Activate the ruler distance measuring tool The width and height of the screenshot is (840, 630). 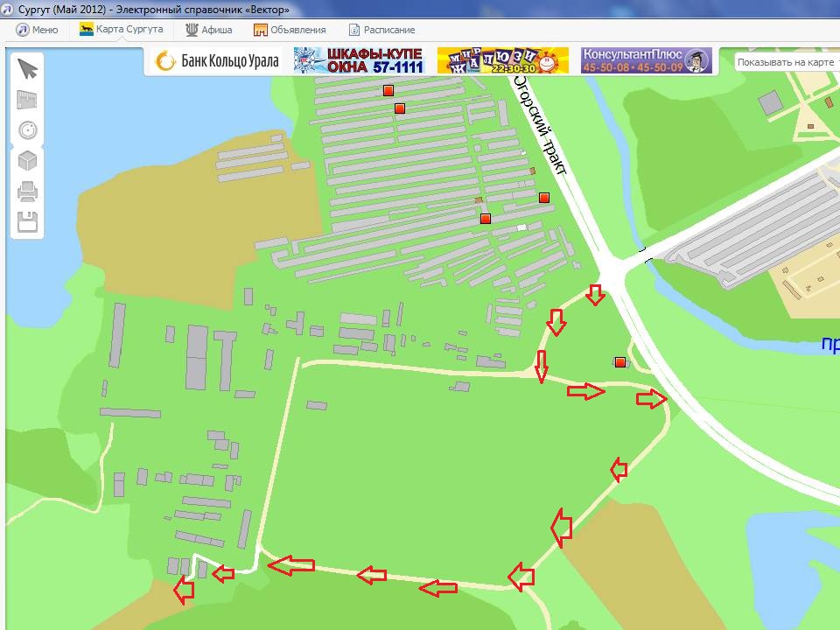pyautogui.click(x=27, y=100)
